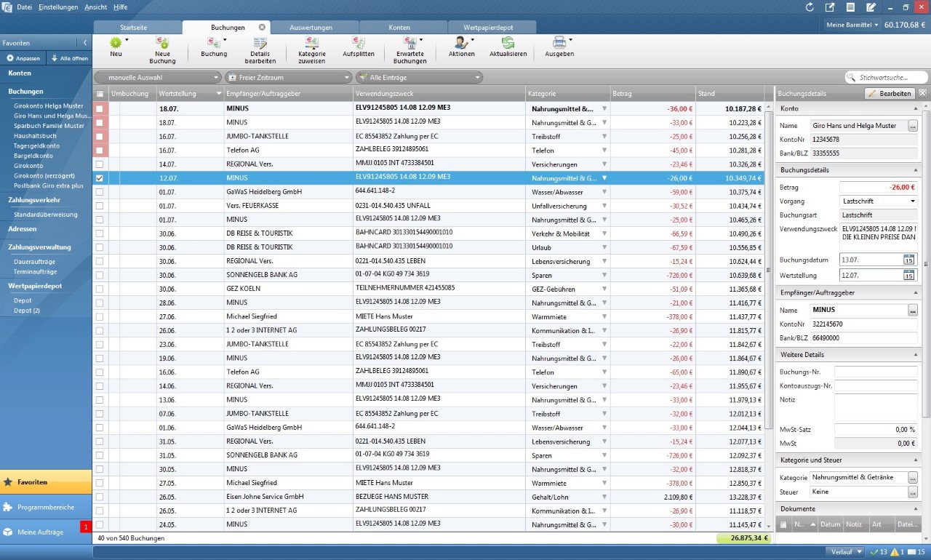Expand the Alle Einträge filter dropdown
Viewport: 931px width, 560px height.
(x=419, y=77)
